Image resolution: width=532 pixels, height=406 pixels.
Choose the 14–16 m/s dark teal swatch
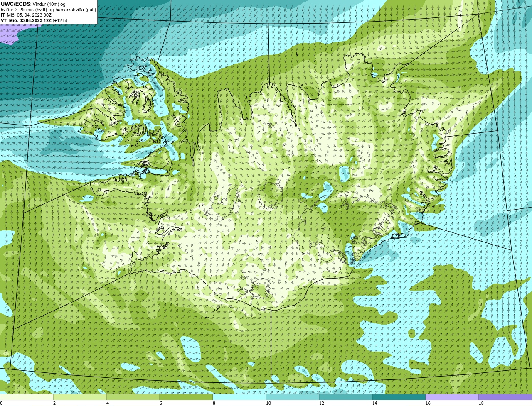[399, 397]
